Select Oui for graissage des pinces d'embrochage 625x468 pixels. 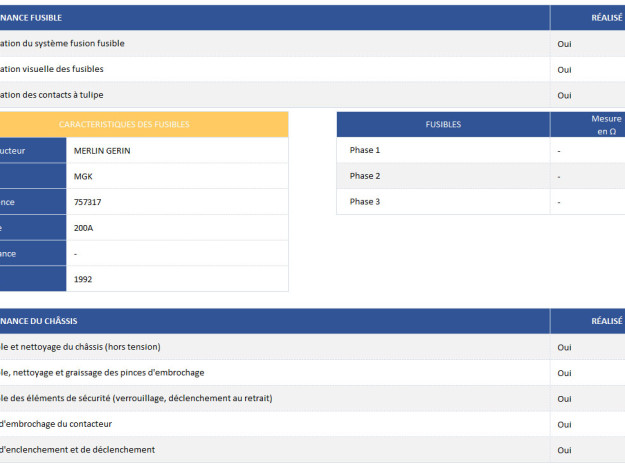565,373
